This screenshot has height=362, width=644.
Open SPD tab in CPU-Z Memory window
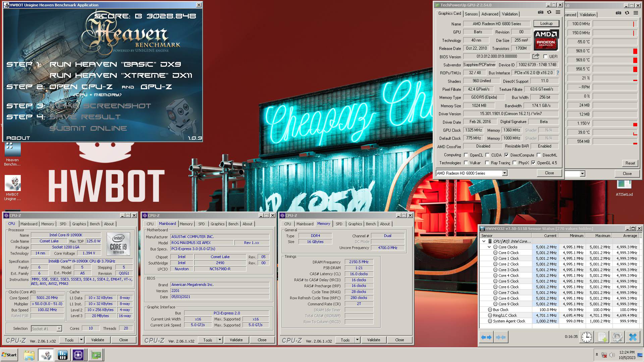pos(339,224)
